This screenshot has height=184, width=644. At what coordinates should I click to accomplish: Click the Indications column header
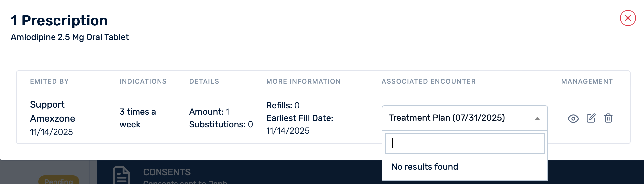coord(143,81)
